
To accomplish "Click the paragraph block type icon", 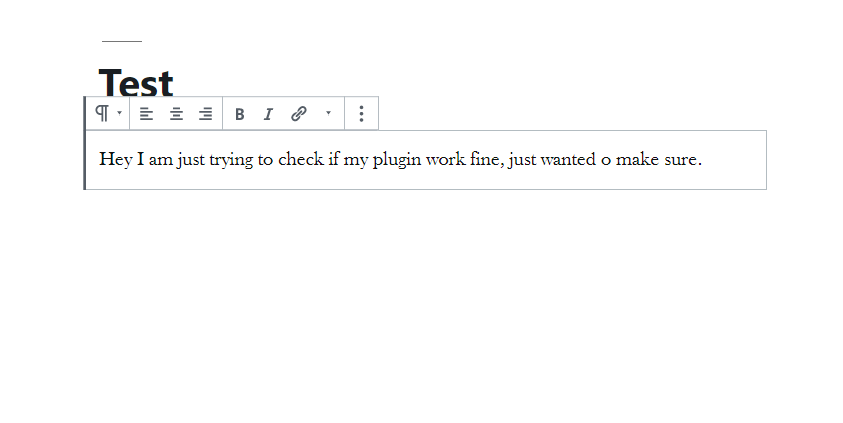I will coord(102,113).
